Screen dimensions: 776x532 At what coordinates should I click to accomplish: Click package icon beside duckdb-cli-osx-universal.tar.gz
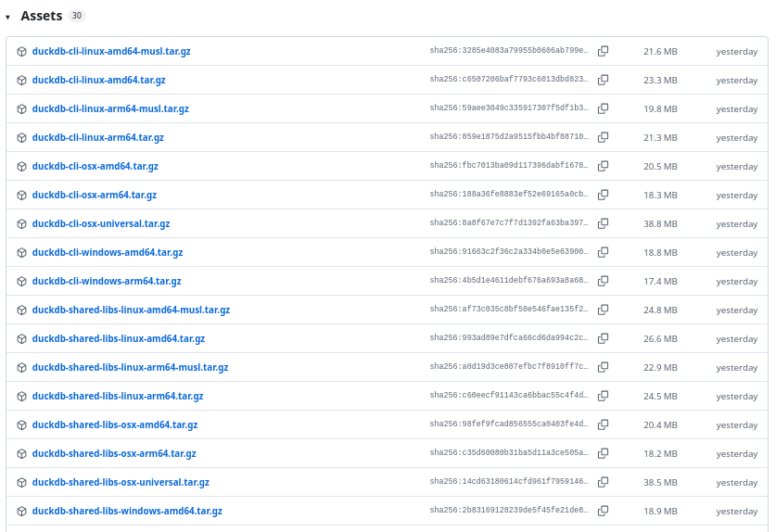tap(21, 223)
